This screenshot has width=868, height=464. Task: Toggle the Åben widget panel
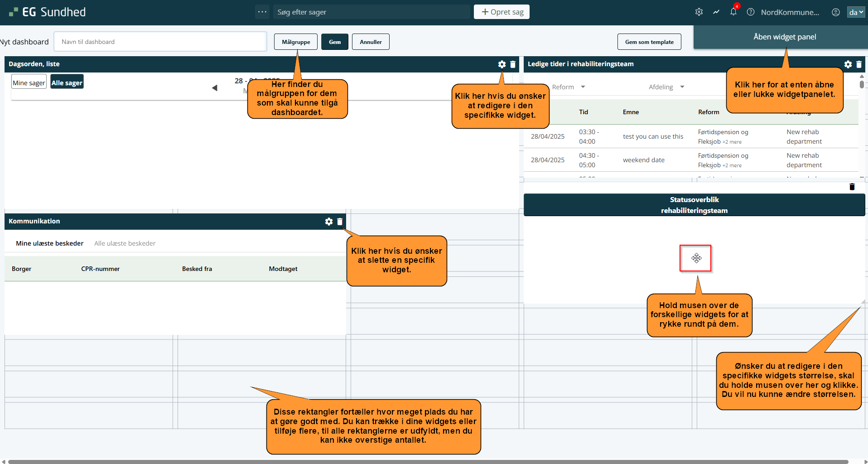pos(784,37)
